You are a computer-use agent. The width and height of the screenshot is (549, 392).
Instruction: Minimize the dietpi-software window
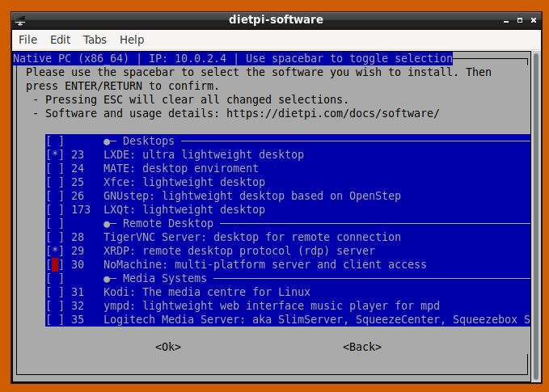point(506,21)
